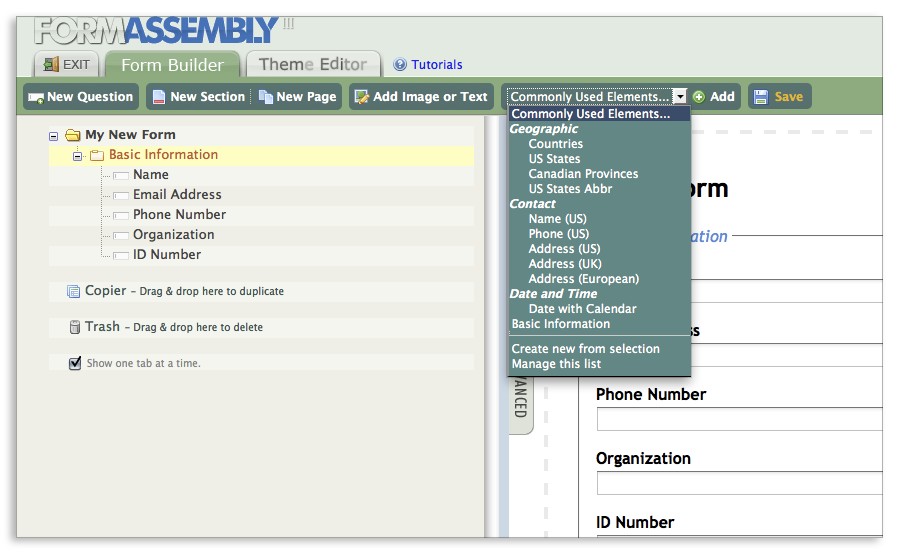Choose Phone (US) contact element
The height and width of the screenshot is (555, 900).
pos(559,234)
